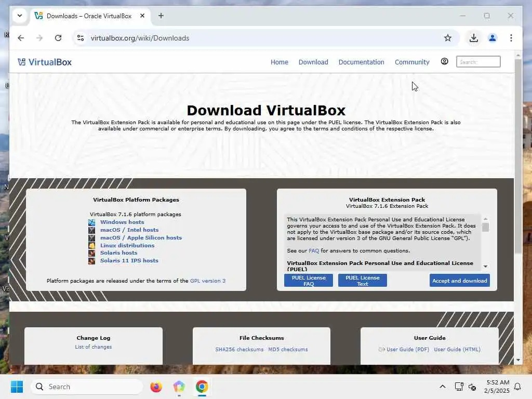Open Linux distributions link

pyautogui.click(x=127, y=245)
